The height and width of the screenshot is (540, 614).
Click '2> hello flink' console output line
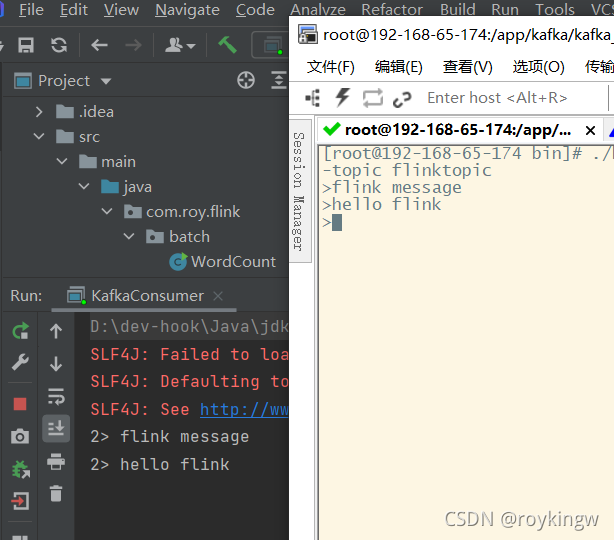(160, 465)
